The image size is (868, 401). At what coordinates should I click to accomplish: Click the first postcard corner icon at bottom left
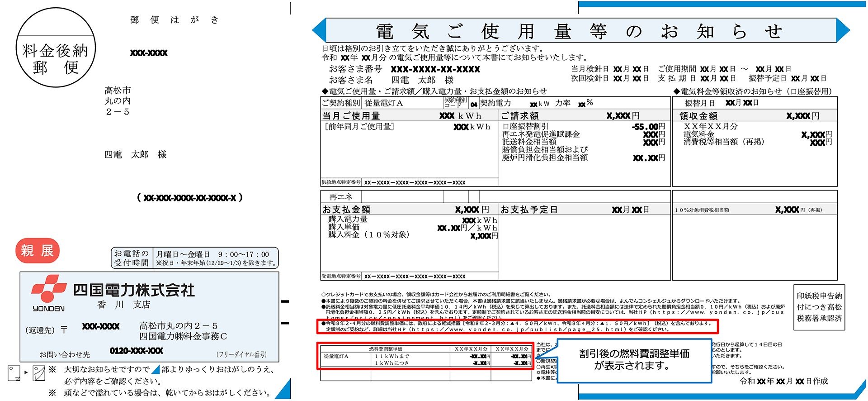point(14,373)
